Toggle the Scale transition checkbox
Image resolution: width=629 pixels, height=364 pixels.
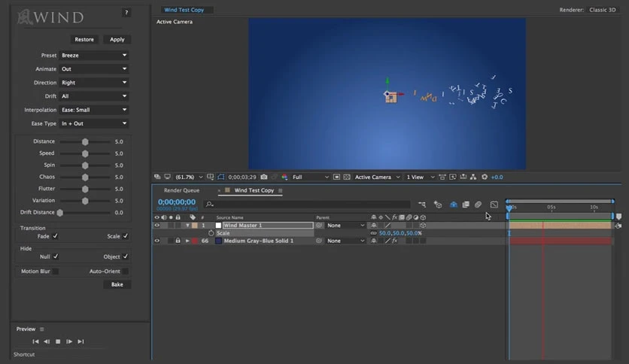(126, 236)
